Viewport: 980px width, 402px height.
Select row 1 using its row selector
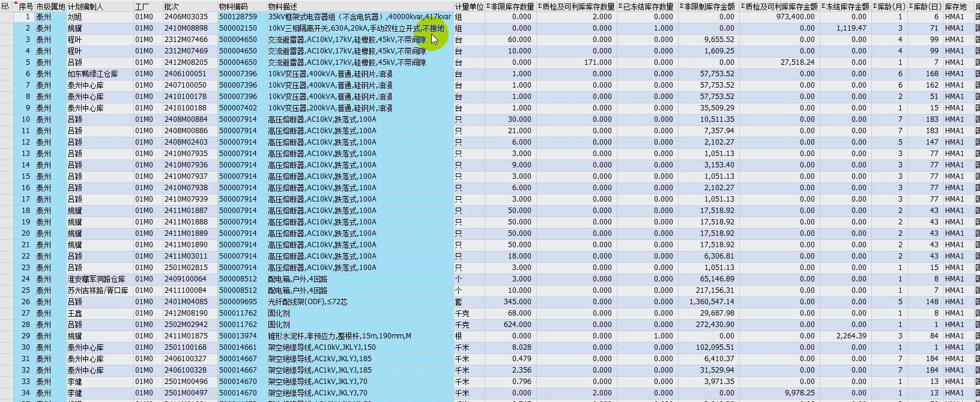coord(6,17)
